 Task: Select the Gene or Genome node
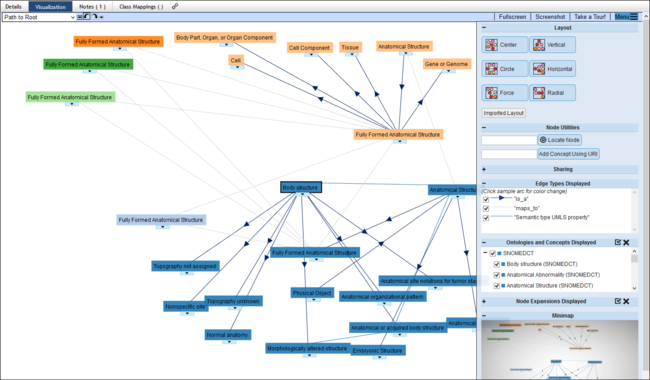coord(446,64)
